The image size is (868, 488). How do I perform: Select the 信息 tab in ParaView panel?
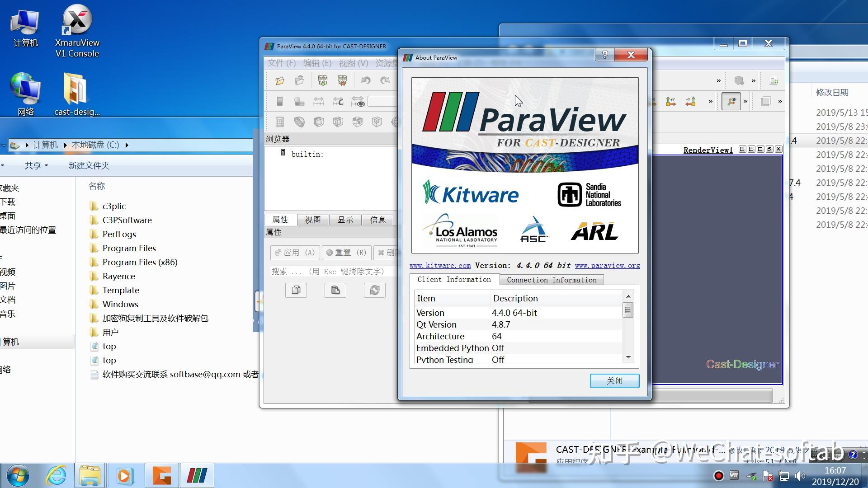pos(377,220)
